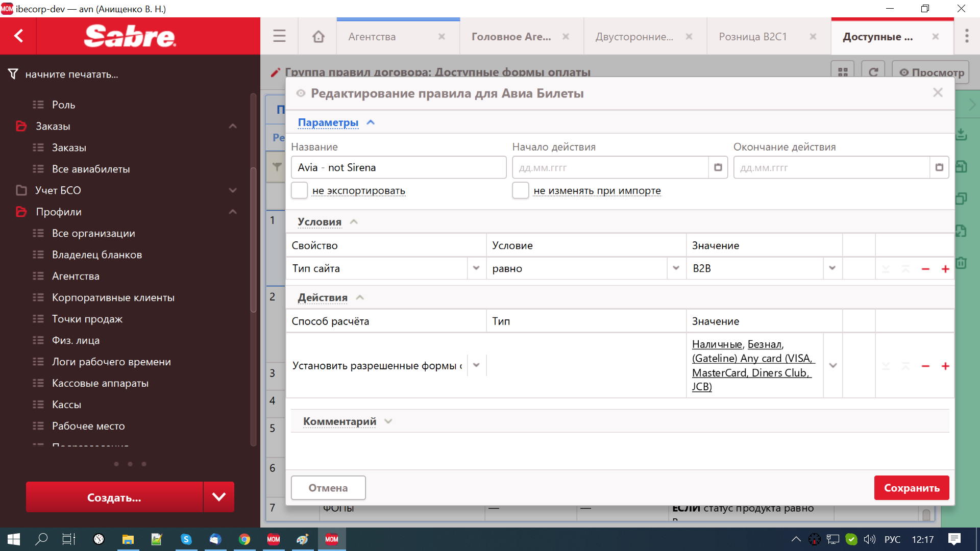The image size is (980, 551).
Task: Click the Название input field
Action: pyautogui.click(x=398, y=167)
